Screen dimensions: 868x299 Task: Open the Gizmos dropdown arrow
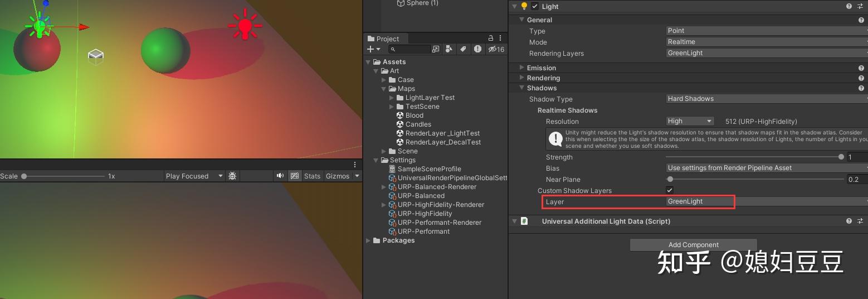(357, 176)
